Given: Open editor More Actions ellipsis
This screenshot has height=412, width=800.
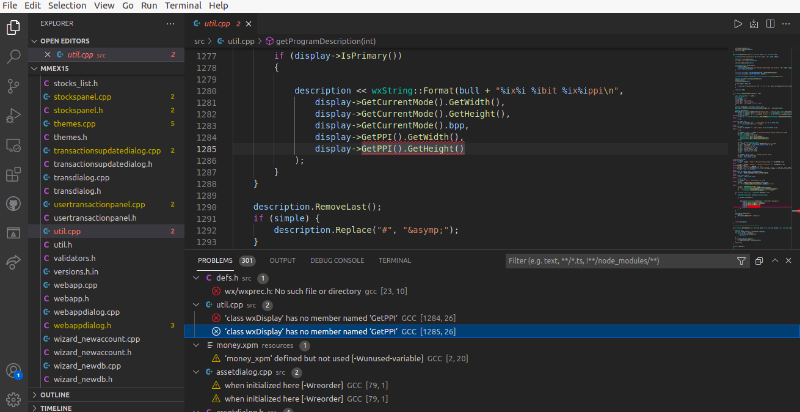Looking at the screenshot, I should point(786,24).
